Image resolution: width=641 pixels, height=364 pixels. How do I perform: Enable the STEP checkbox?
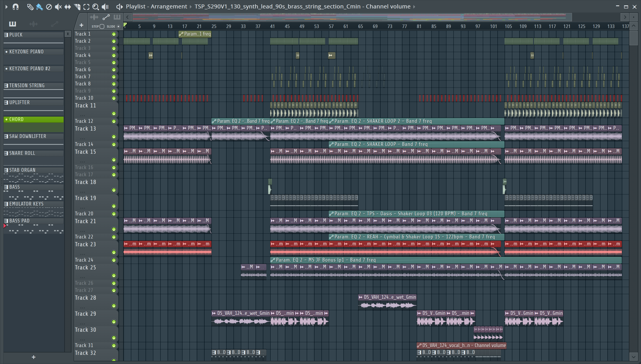tap(102, 26)
